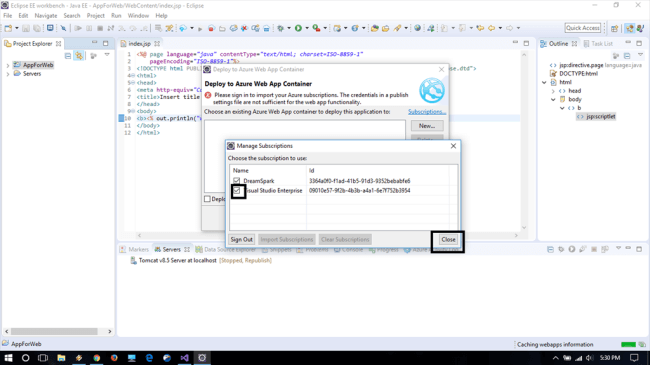Image resolution: width=650 pixels, height=365 pixels.
Task: Click the Sign Out button
Action: [241, 240]
